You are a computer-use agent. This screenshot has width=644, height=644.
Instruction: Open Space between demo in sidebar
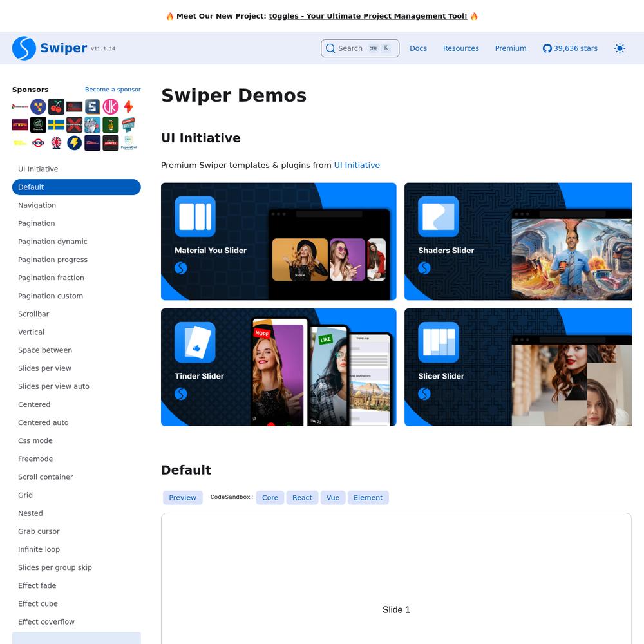tap(77, 350)
